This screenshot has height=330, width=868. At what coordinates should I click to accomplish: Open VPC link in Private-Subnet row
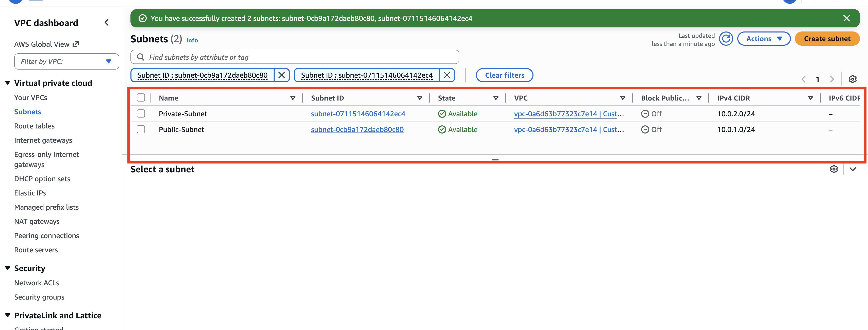[x=569, y=114]
